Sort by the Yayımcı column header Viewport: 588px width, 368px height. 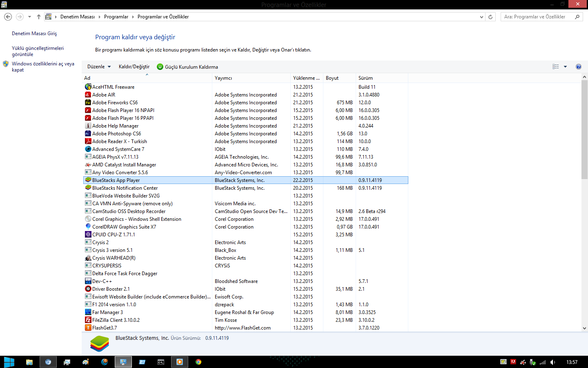[x=251, y=78]
